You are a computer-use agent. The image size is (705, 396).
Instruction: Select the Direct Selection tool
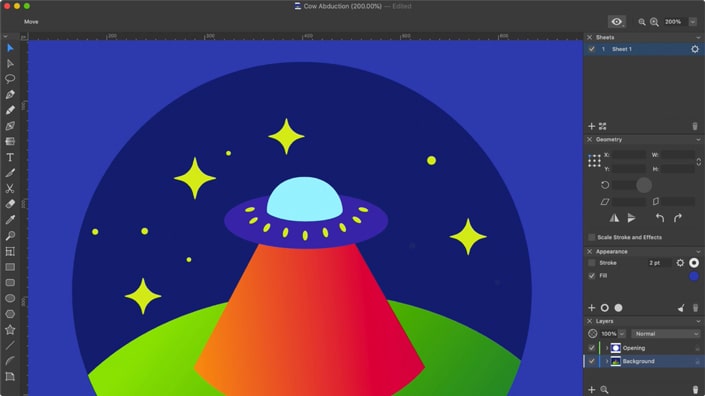click(x=10, y=63)
